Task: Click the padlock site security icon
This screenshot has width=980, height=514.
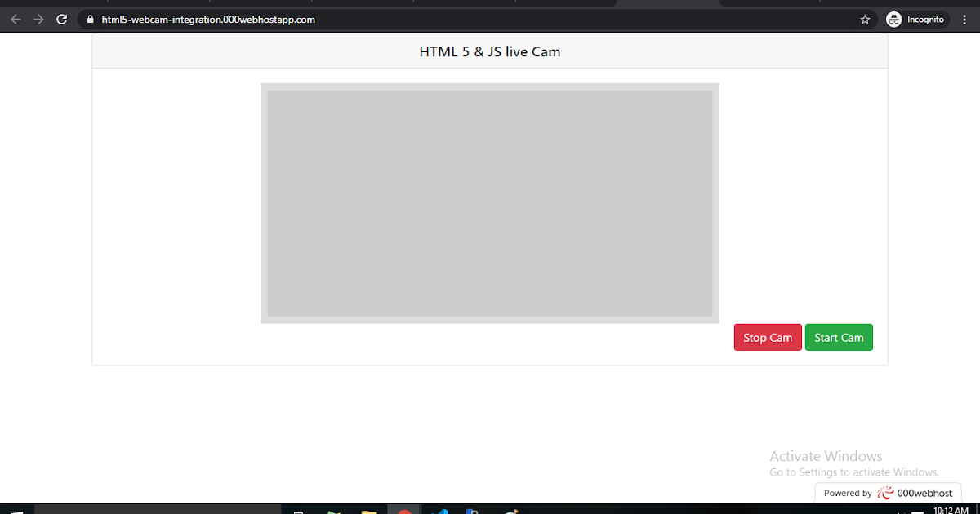Action: coord(88,19)
